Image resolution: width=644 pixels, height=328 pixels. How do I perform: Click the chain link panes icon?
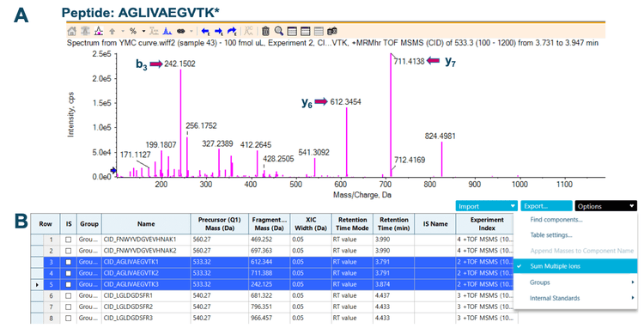(180, 31)
